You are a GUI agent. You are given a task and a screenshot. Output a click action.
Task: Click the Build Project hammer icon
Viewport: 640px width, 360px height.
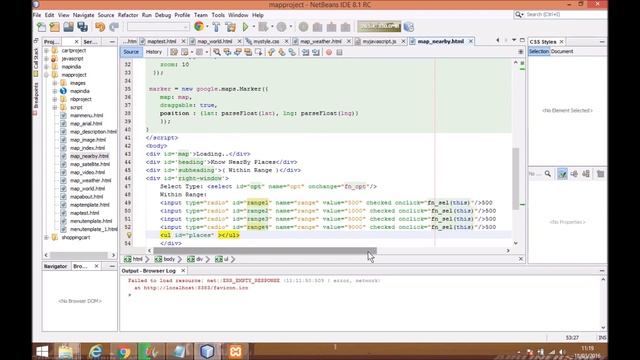[x=216, y=27]
